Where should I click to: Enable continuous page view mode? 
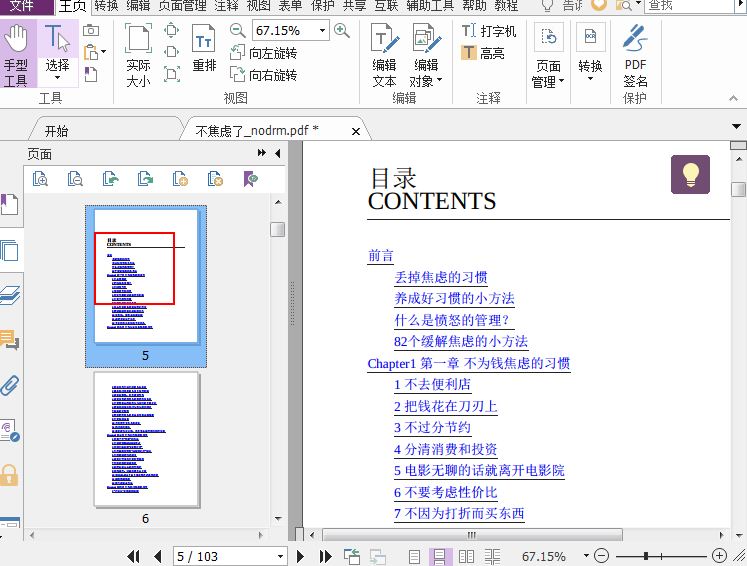[439, 556]
